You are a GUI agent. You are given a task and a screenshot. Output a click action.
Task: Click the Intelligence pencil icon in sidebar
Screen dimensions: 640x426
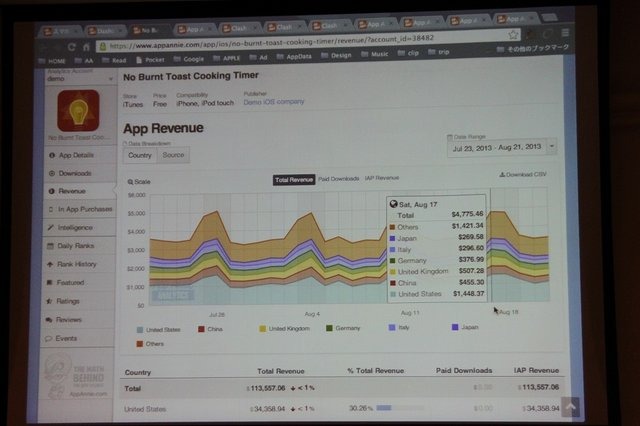(x=51, y=228)
